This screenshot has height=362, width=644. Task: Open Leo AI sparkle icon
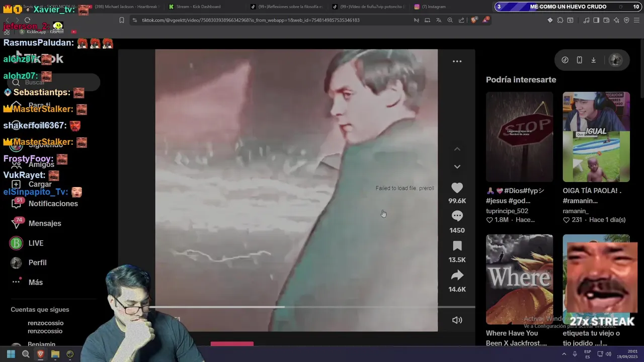tap(616, 20)
